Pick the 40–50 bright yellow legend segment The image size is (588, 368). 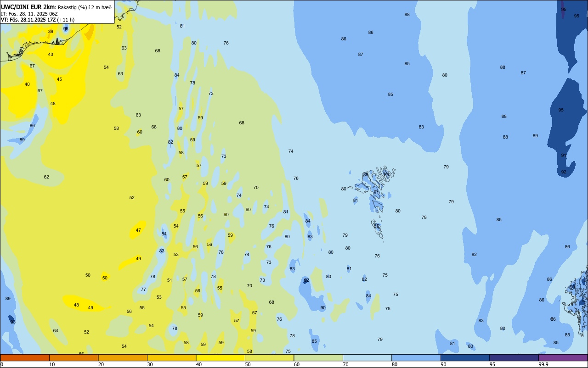tap(220, 357)
